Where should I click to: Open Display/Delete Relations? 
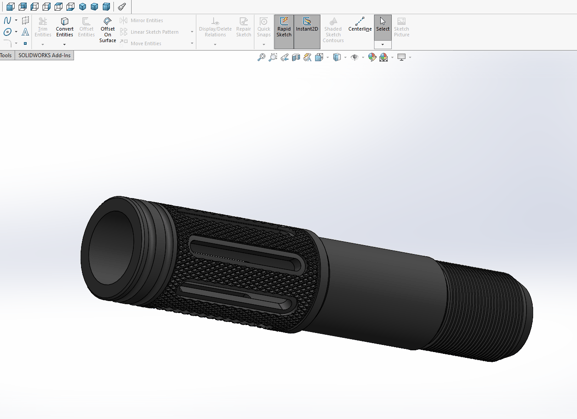pyautogui.click(x=215, y=27)
